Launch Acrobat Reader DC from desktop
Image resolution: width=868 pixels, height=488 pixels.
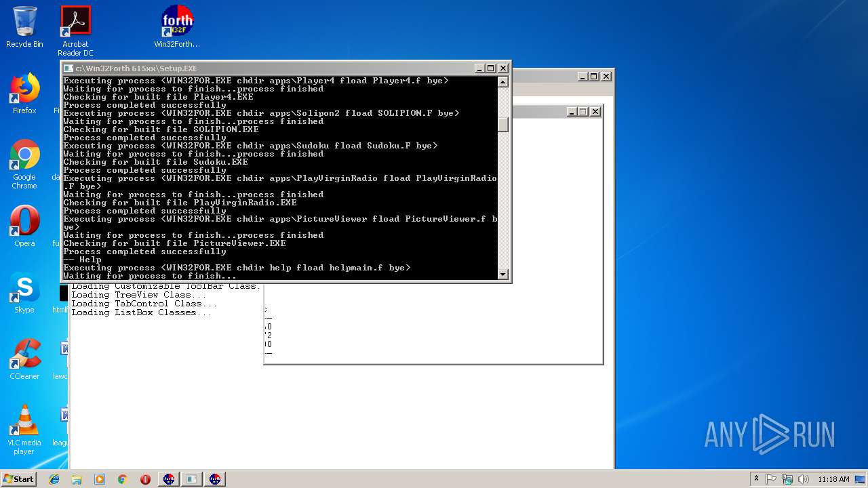tap(75, 31)
